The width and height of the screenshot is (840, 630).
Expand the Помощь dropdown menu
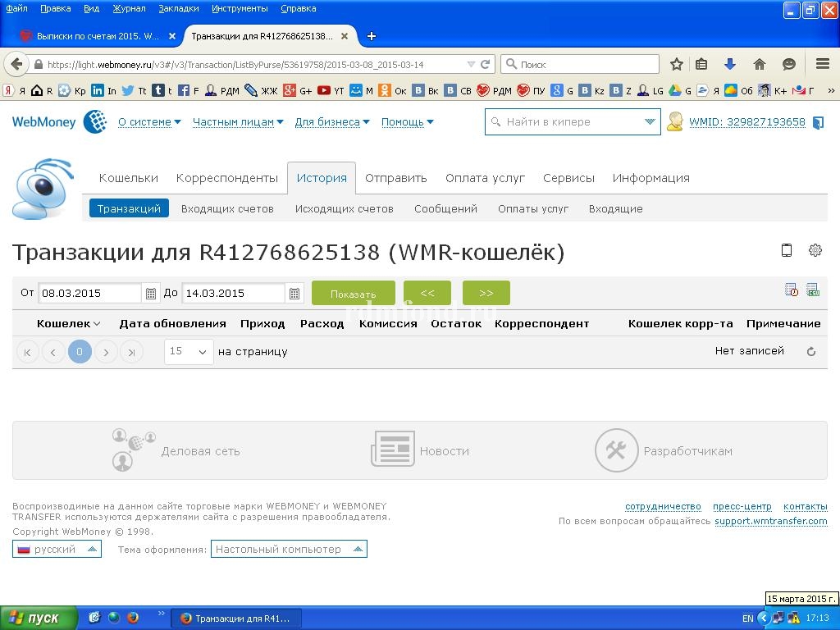(x=407, y=122)
